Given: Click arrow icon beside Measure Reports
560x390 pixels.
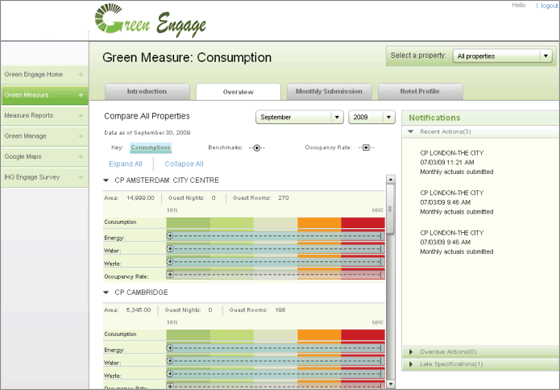Looking at the screenshot, I should click(x=80, y=116).
